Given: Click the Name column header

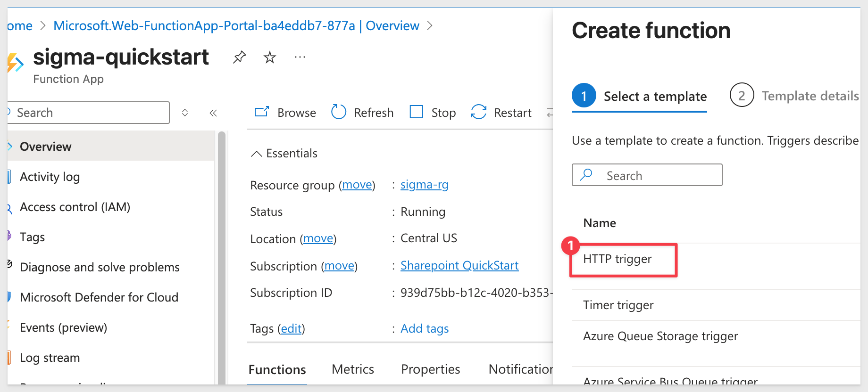Looking at the screenshot, I should click(600, 223).
